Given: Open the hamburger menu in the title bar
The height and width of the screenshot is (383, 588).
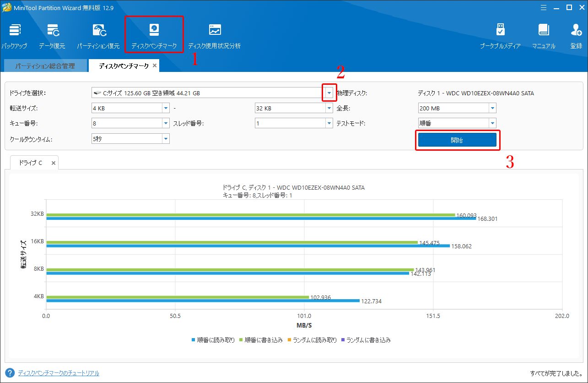Looking at the screenshot, I should pos(543,7).
